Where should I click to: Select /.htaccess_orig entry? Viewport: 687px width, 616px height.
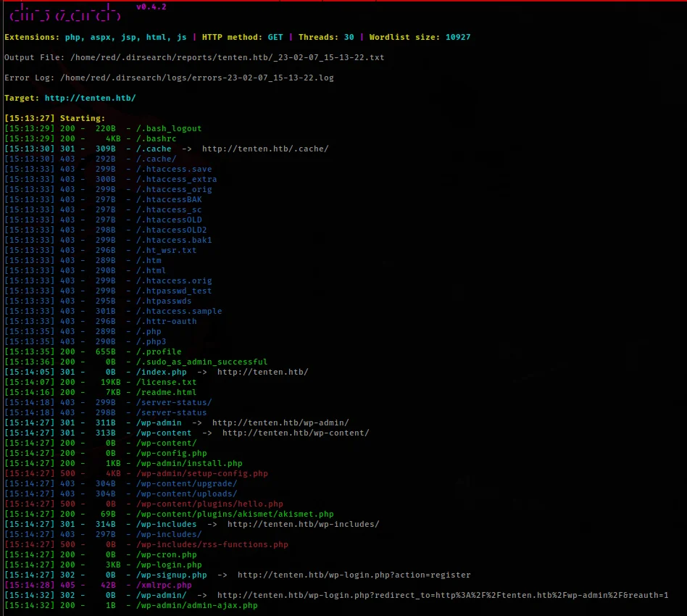[174, 189]
